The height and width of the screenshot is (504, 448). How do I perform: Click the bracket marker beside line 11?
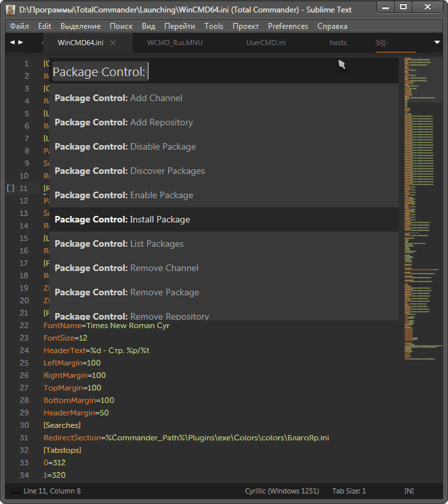click(11, 188)
